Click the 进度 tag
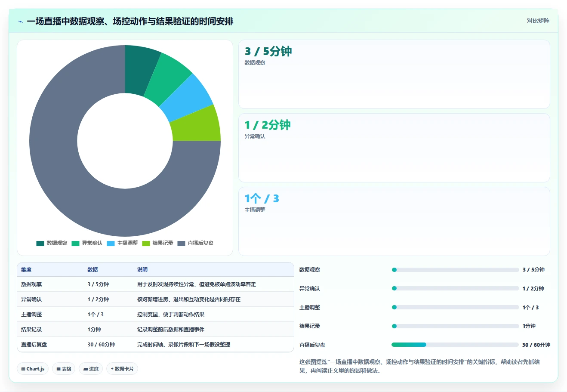This screenshot has height=392, width=567. pos(91,369)
